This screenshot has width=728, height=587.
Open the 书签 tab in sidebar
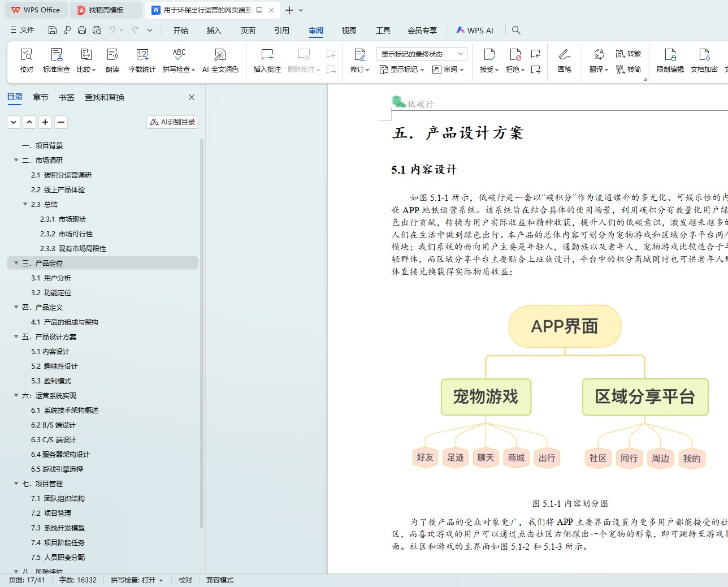point(67,97)
